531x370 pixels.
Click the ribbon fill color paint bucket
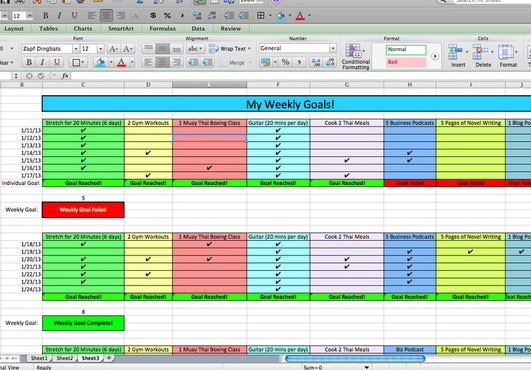[x=100, y=62]
